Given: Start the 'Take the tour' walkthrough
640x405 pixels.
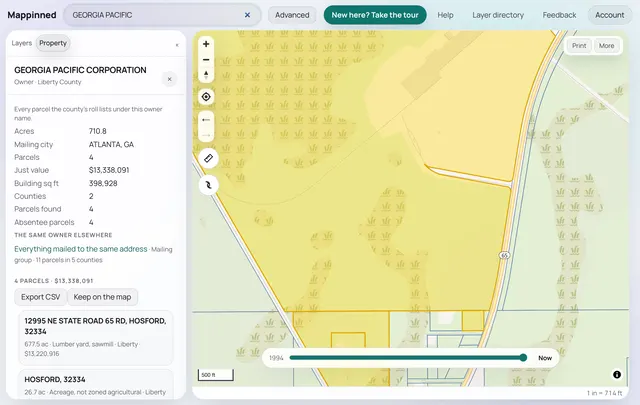Looking at the screenshot, I should (x=375, y=15).
